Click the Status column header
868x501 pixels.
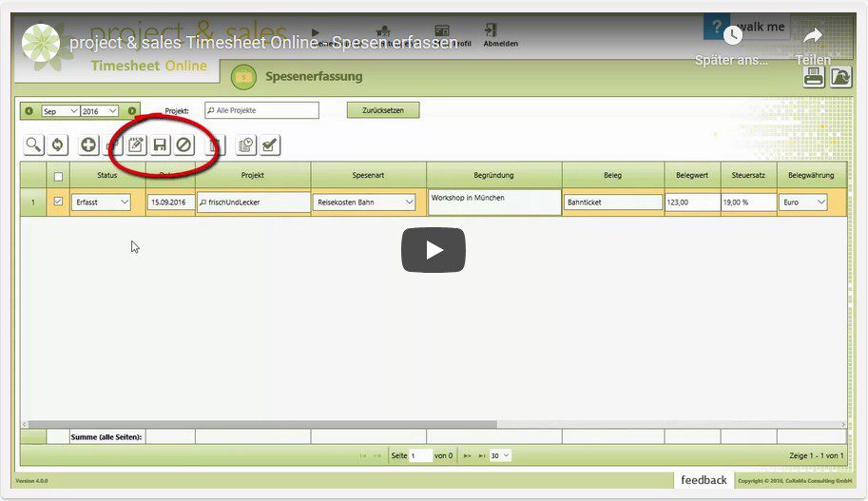tap(107, 175)
